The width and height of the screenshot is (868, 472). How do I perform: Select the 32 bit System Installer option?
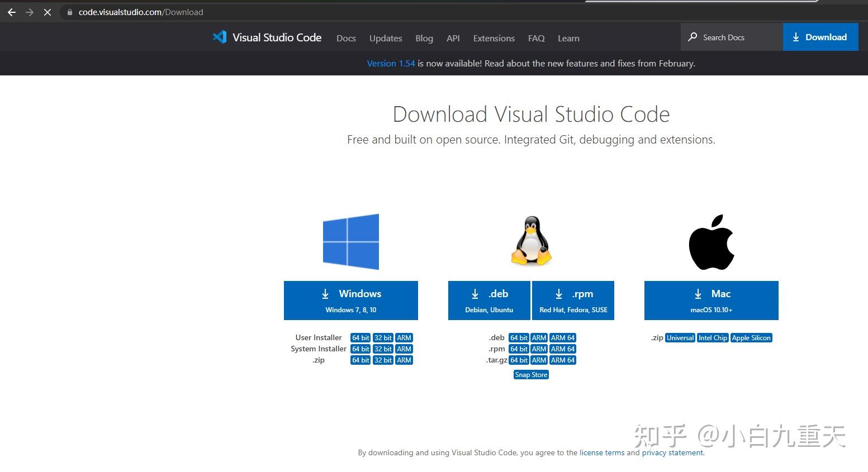coord(382,349)
